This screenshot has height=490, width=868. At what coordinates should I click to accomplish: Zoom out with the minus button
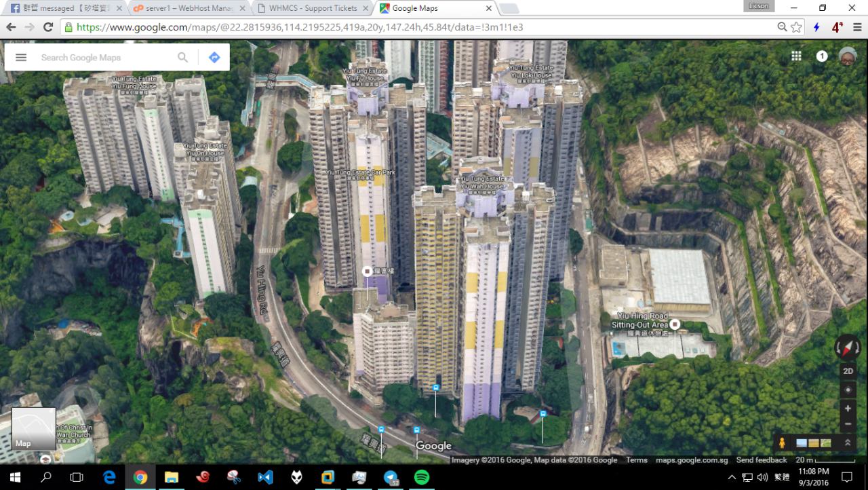pos(848,424)
